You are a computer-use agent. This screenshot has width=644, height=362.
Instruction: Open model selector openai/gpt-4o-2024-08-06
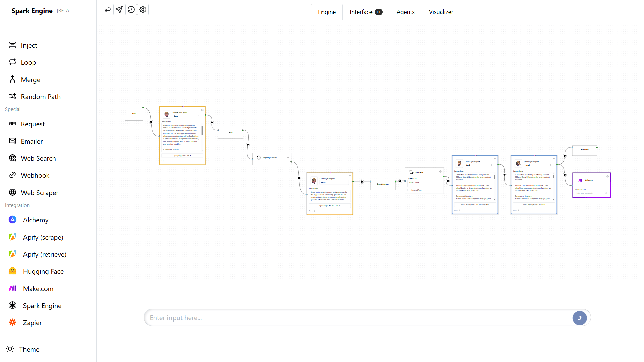(330, 206)
